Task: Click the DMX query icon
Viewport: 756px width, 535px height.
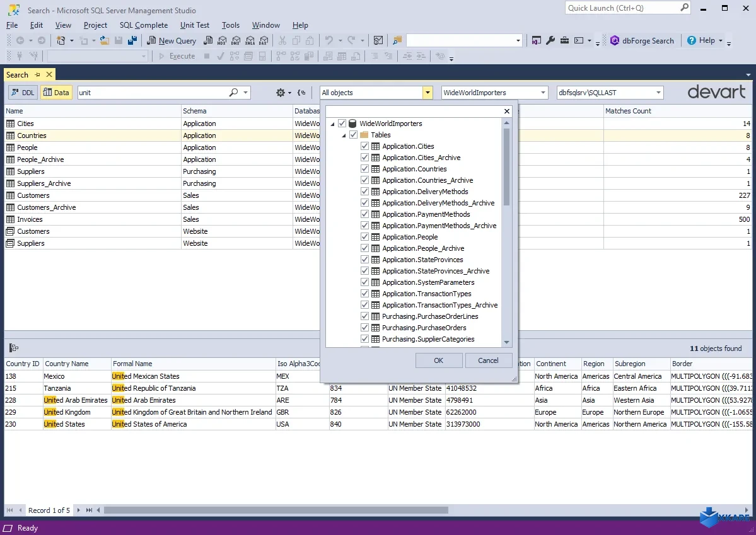Action: 236,40
